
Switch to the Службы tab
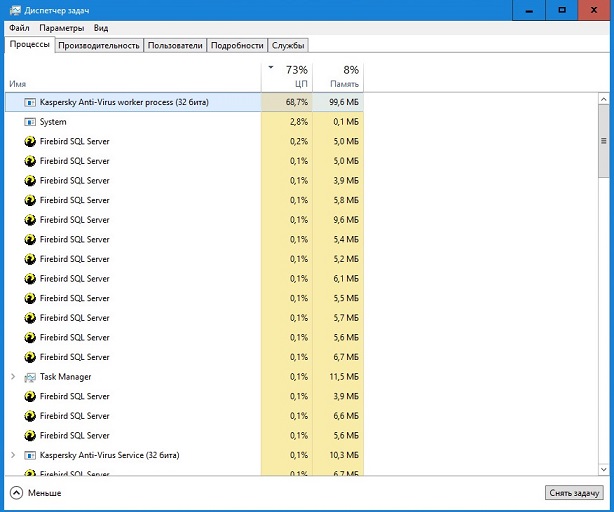click(288, 46)
